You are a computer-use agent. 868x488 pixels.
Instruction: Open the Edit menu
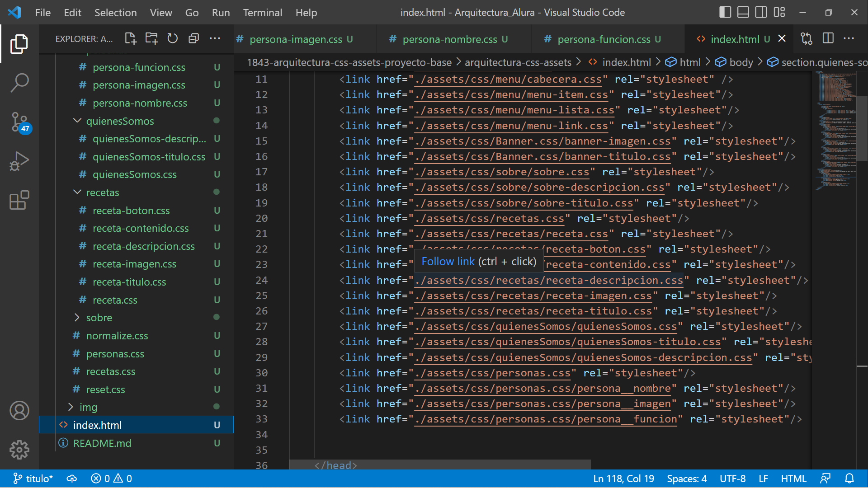click(x=73, y=13)
